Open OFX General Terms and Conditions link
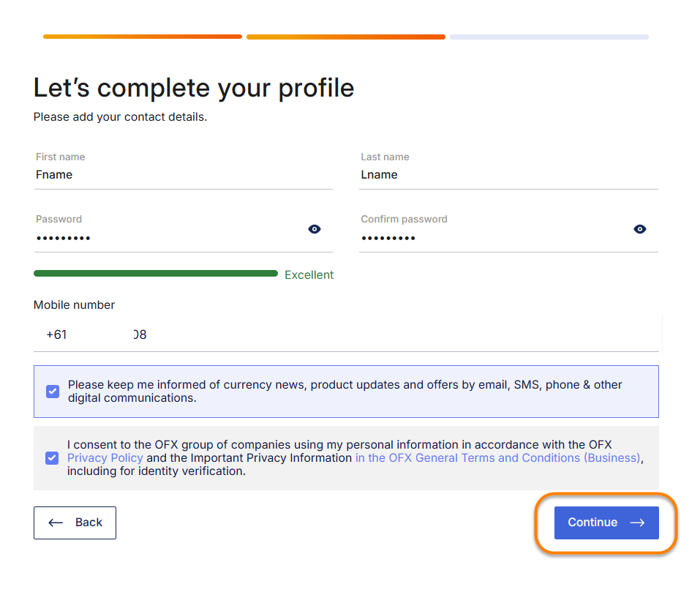Image resolution: width=700 pixels, height=595 pixels. pyautogui.click(x=497, y=458)
